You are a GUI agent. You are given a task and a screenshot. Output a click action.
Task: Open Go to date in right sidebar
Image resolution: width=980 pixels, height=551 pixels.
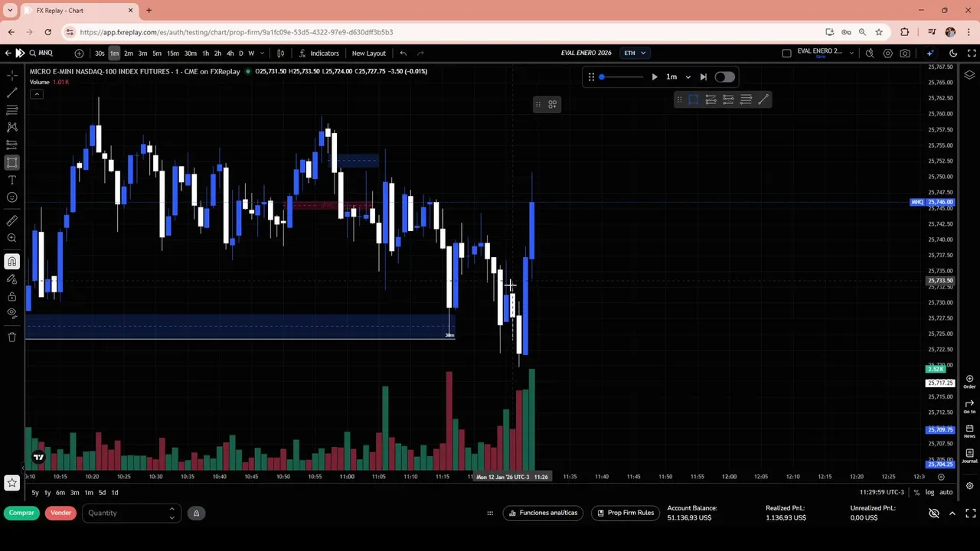click(x=969, y=406)
